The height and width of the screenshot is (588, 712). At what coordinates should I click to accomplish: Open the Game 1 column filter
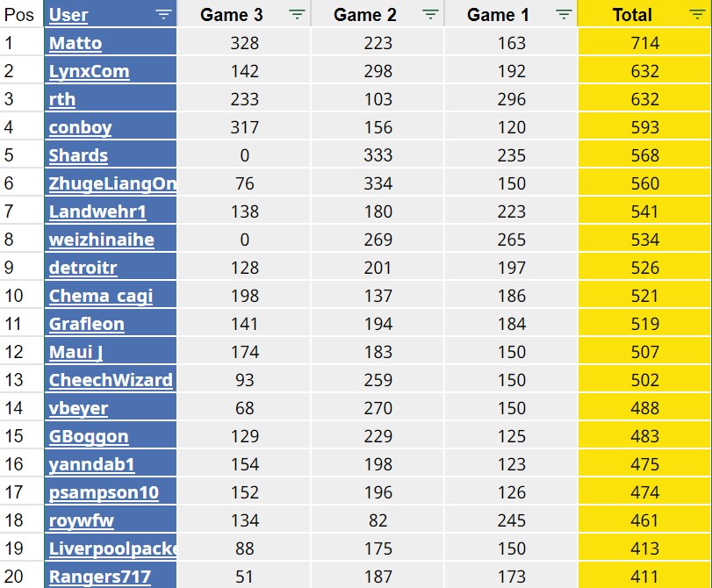tap(564, 14)
